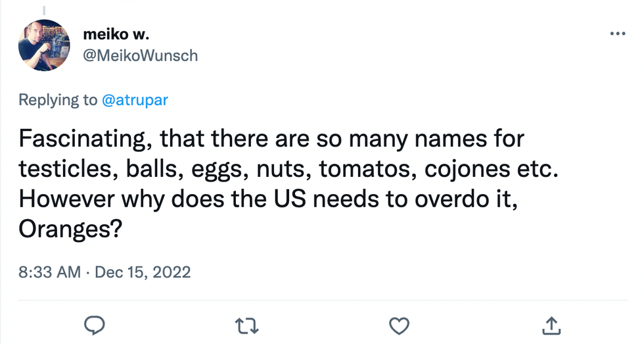Click the Dec 15, 2022 date
This screenshot has width=644, height=344.
click(143, 272)
